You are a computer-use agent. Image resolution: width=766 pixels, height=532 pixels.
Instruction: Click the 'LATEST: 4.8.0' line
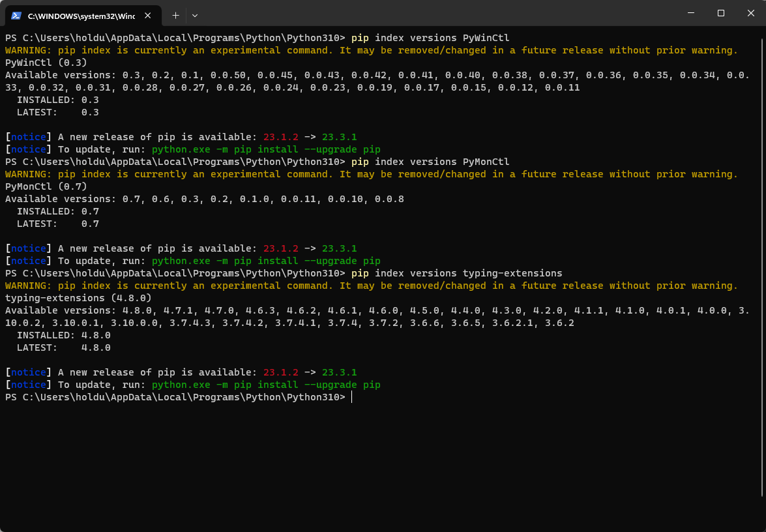pos(63,348)
